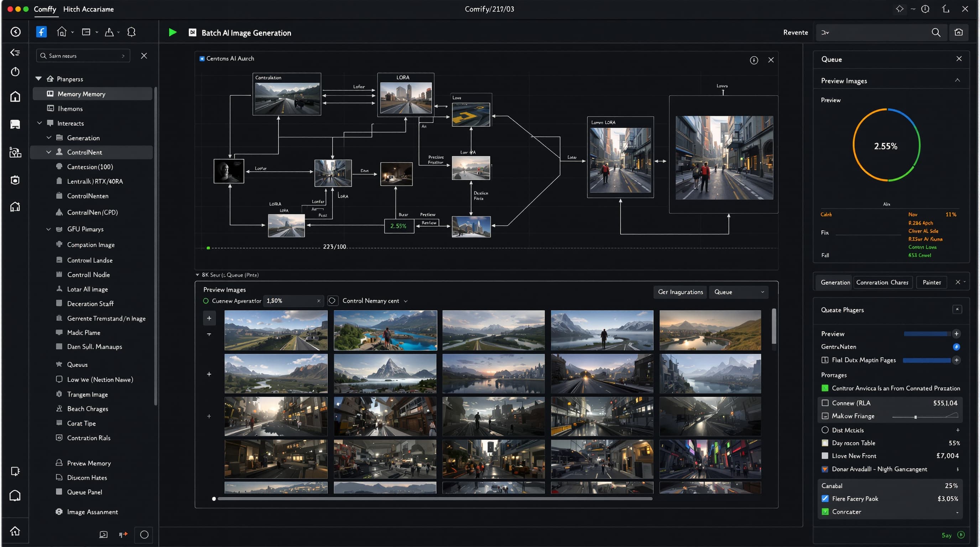980x547 pixels.
Task: Select the Dist Mcticls radio button
Action: point(825,430)
